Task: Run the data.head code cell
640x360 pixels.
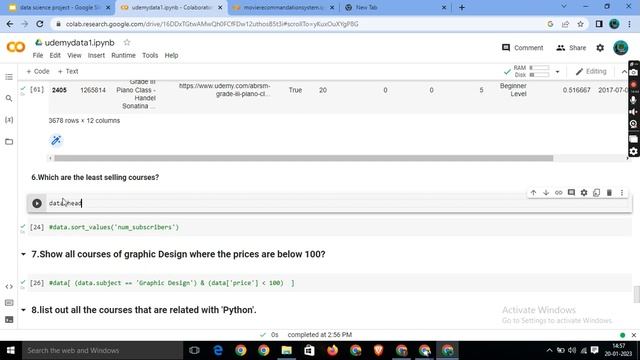Action: (37, 203)
